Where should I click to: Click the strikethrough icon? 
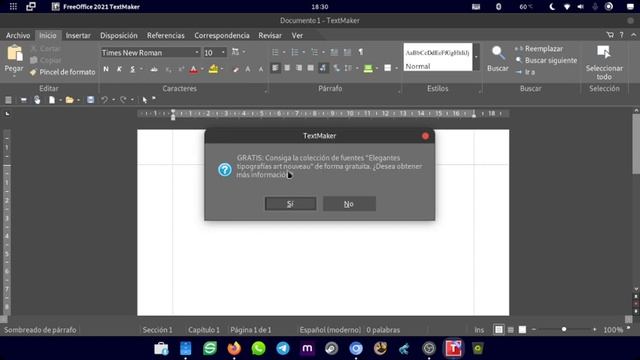click(154, 69)
